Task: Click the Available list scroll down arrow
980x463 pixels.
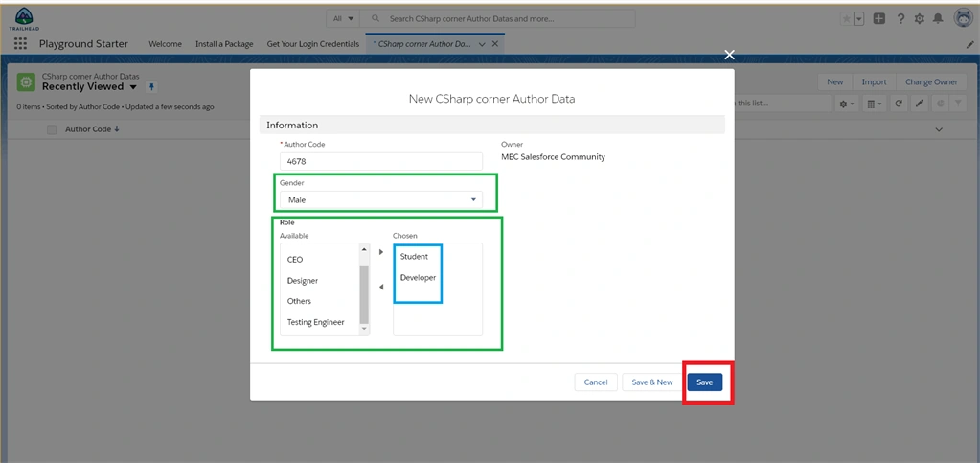Action: 364,329
